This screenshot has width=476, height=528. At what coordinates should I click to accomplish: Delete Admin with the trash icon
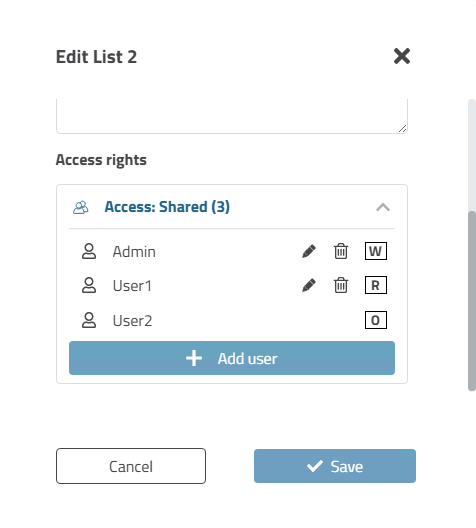341,251
